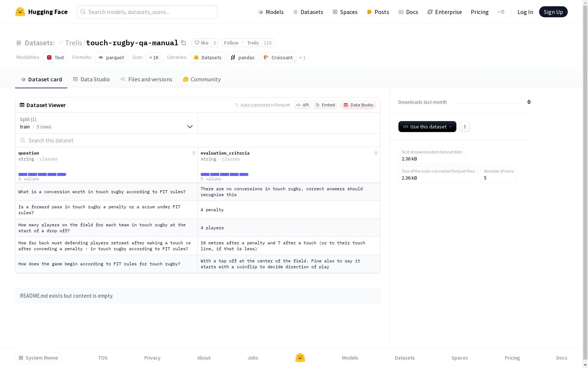The width and height of the screenshot is (588, 368).
Task: Click the like count 0
Action: pos(215,43)
